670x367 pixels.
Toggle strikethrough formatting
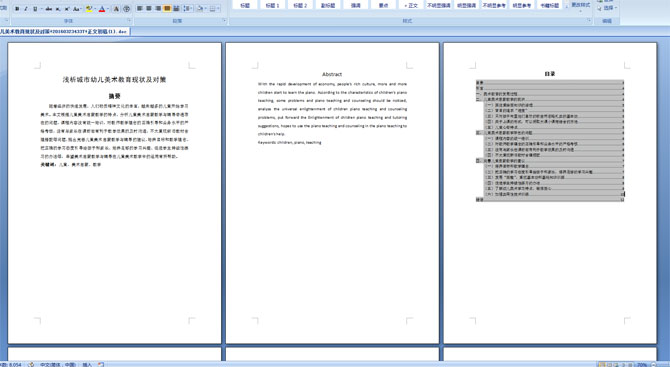(49, 9)
